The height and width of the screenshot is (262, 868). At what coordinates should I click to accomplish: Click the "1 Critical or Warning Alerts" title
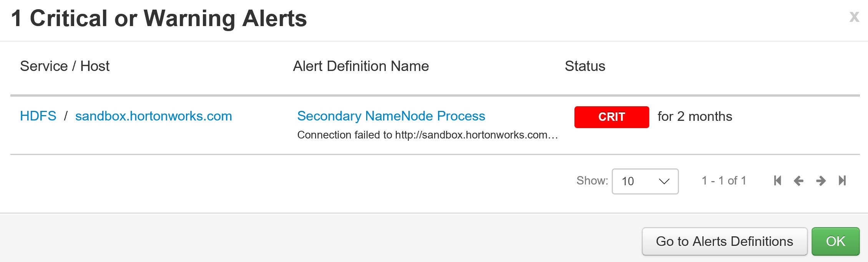coord(159,18)
